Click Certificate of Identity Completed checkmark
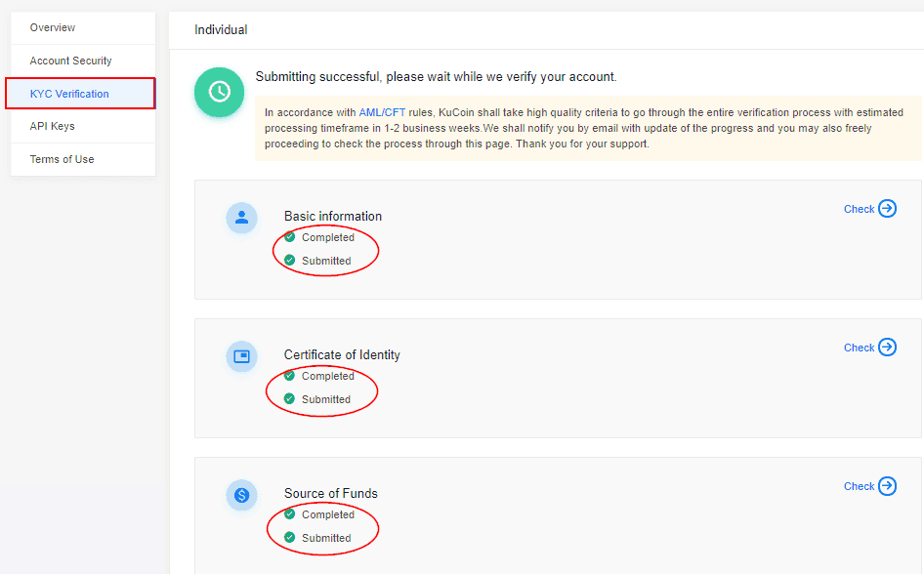Screen dimensions: 924x574 click(x=290, y=376)
